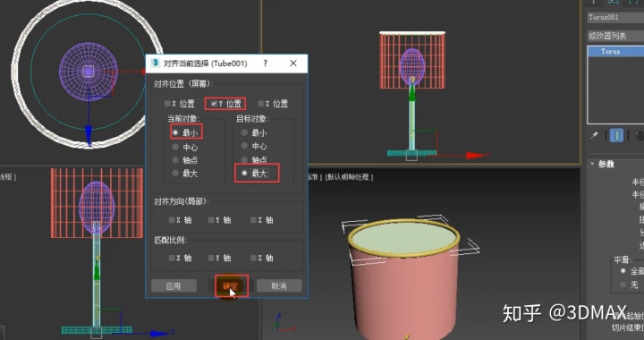Check Z 轴 under 匹配比例
The image size is (644, 340).
253,258
